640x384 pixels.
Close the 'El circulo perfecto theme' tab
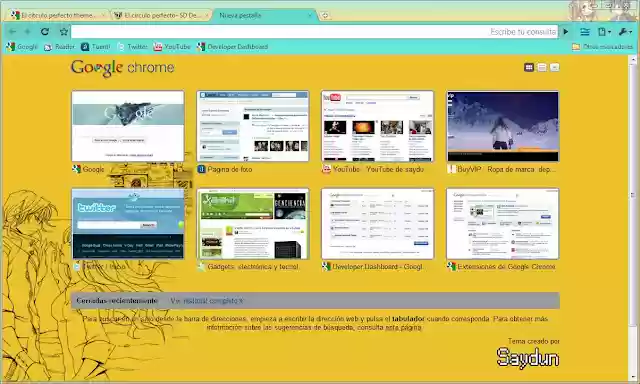pyautogui.click(x=103, y=16)
